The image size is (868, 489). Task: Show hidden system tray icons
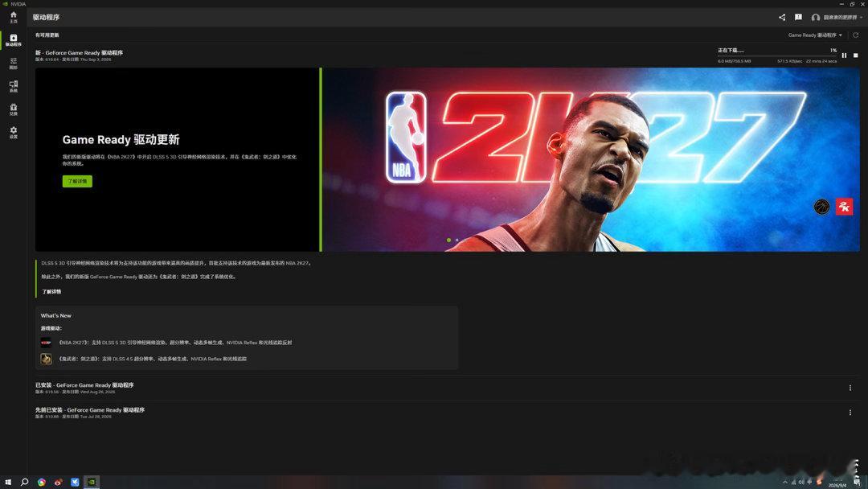click(785, 483)
